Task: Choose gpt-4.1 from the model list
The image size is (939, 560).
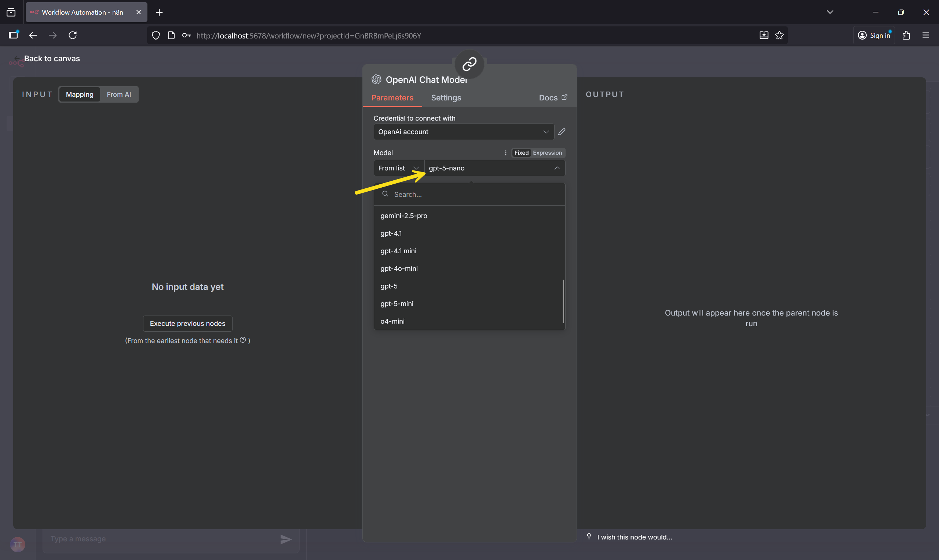Action: 469,233
